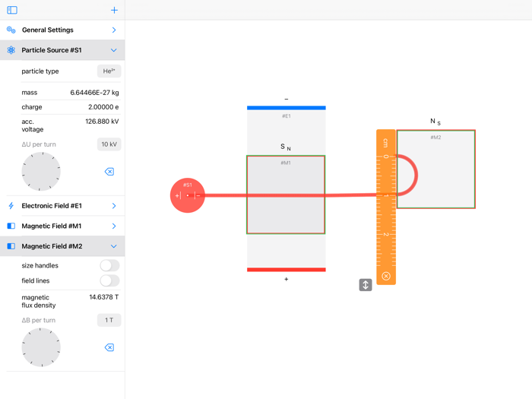Add a new element with plus button

(114, 10)
